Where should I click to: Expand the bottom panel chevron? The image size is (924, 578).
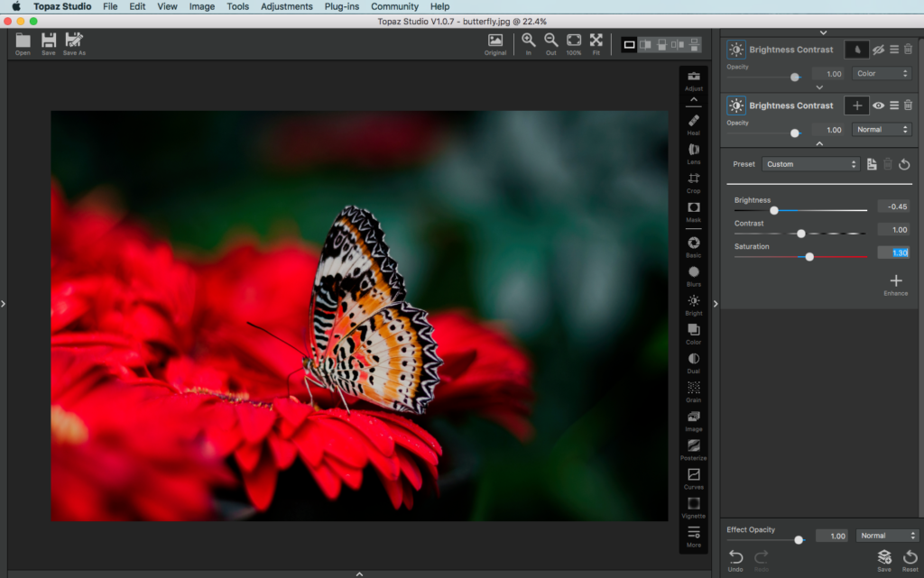pyautogui.click(x=359, y=573)
